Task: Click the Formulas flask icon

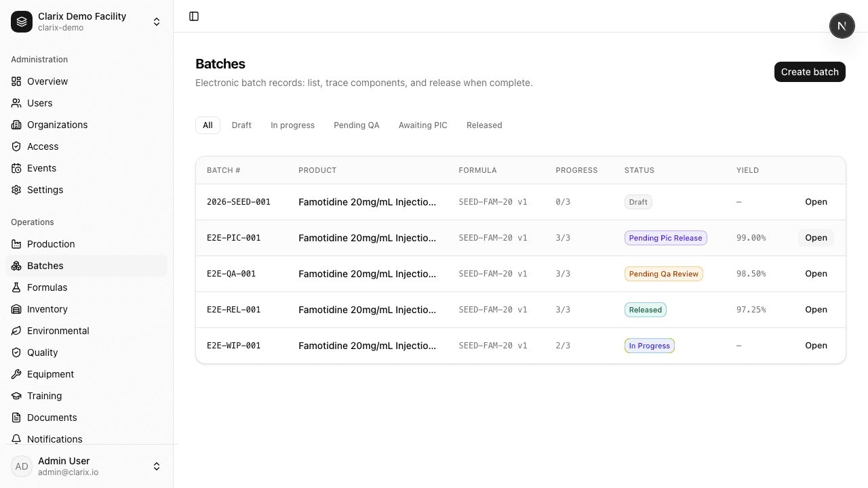Action: (16, 287)
